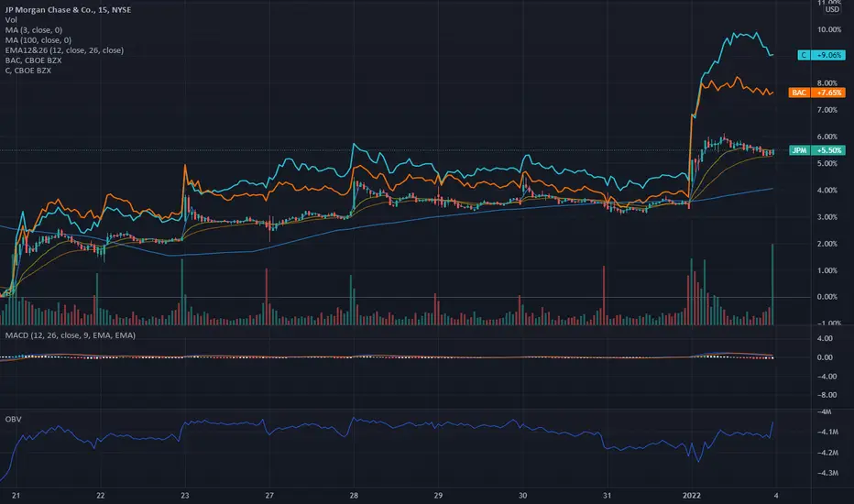Click the 2022 label on the time axis

691,495
